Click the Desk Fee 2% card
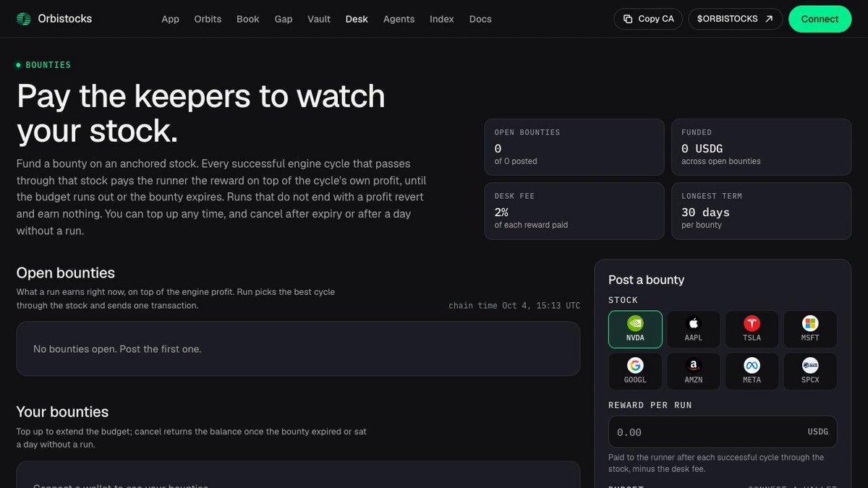This screenshot has width=868, height=488. pos(574,211)
